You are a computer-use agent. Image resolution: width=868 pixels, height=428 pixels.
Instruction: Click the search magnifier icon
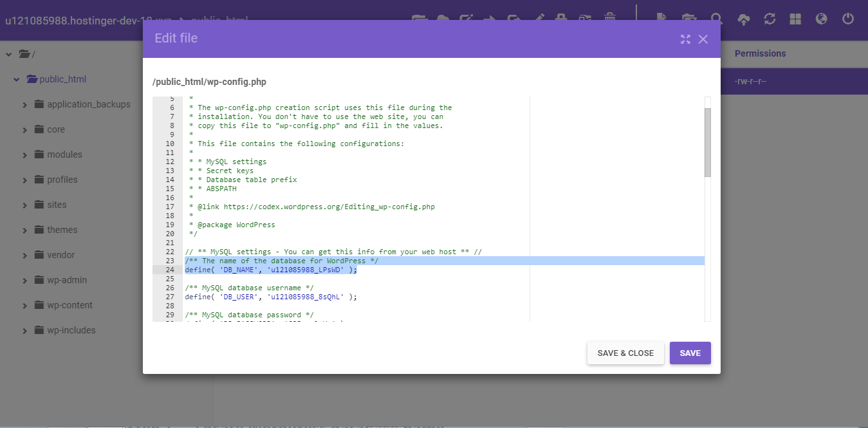click(x=717, y=19)
